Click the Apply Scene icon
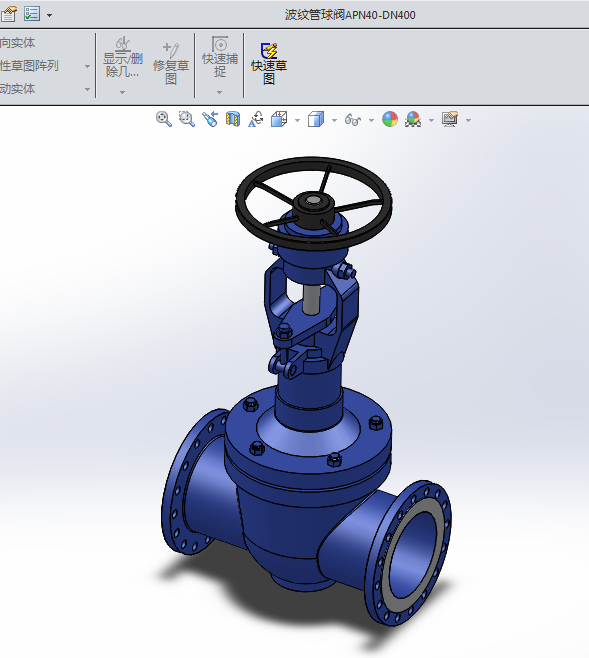The image size is (589, 658). pyautogui.click(x=413, y=119)
